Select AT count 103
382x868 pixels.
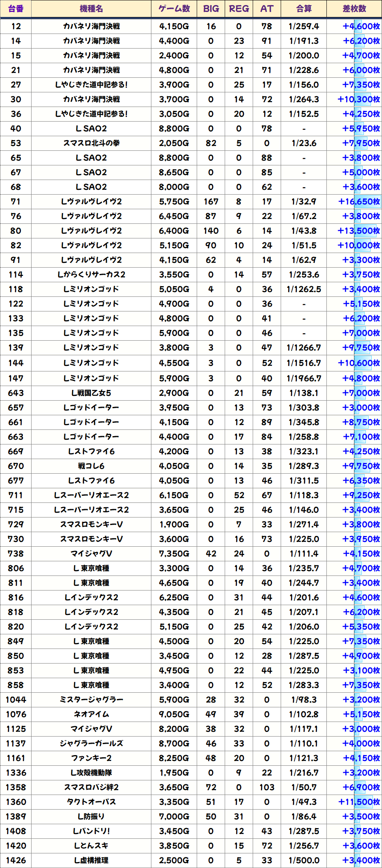pos(267,787)
